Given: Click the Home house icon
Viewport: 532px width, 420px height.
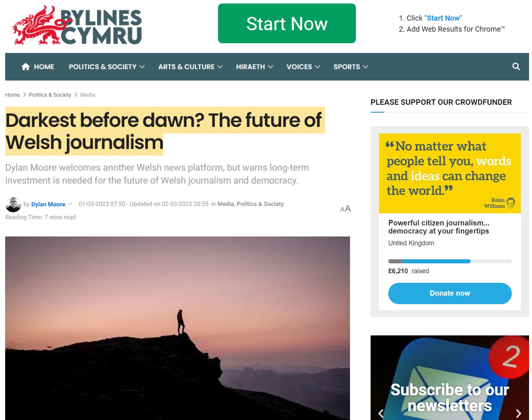Looking at the screenshot, I should point(25,67).
